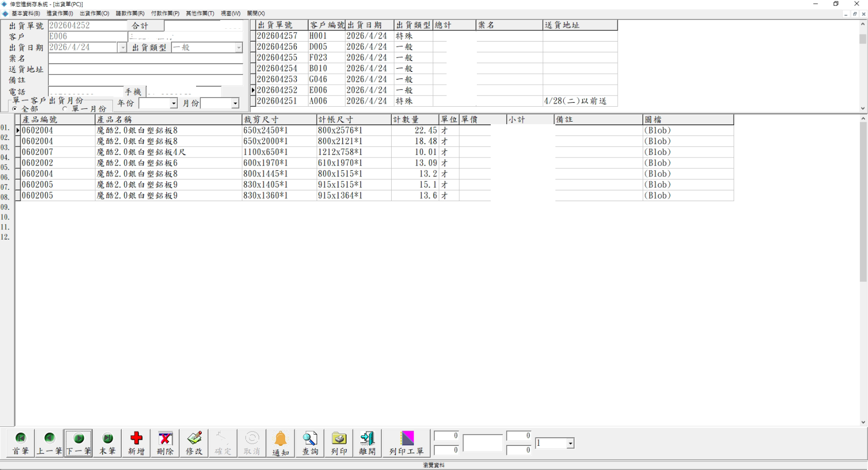Open the bottom toolbar dropdown showing 1
This screenshot has height=470, width=868.
click(570, 443)
